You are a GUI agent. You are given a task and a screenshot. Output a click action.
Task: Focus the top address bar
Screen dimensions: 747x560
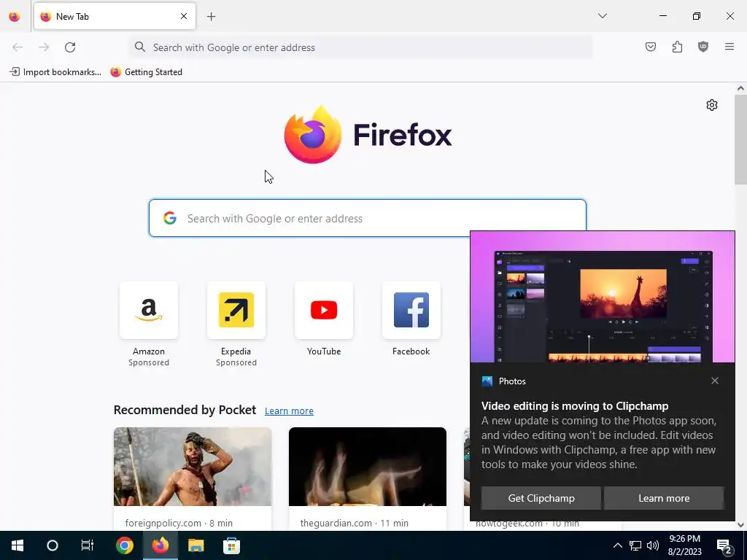click(x=360, y=47)
